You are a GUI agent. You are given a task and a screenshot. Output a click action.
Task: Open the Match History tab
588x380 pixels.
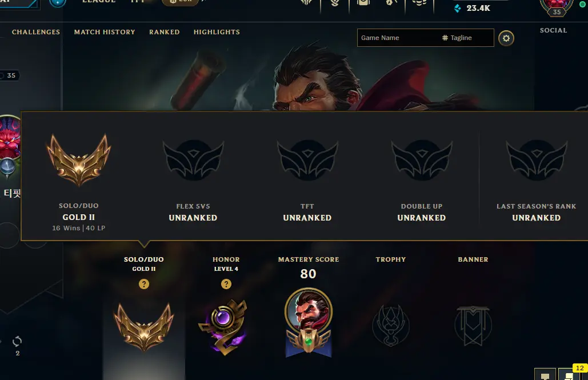[105, 32]
